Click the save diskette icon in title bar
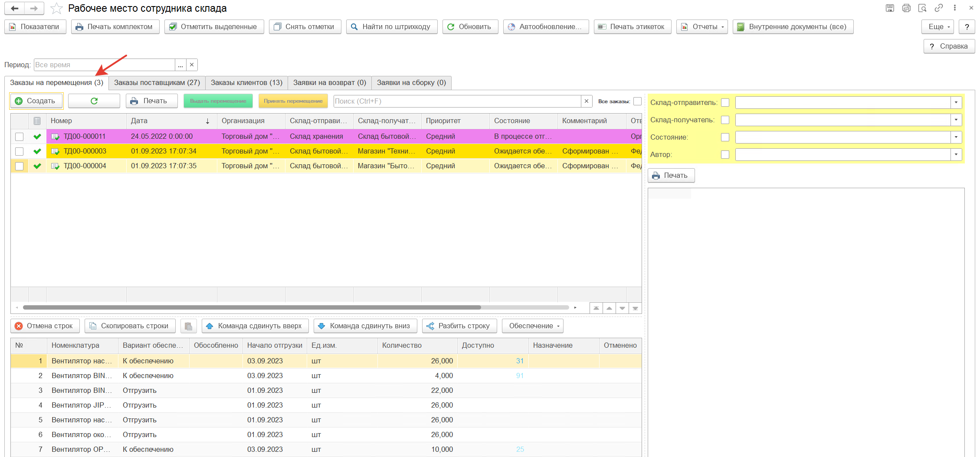The height and width of the screenshot is (457, 980). pyautogui.click(x=890, y=8)
